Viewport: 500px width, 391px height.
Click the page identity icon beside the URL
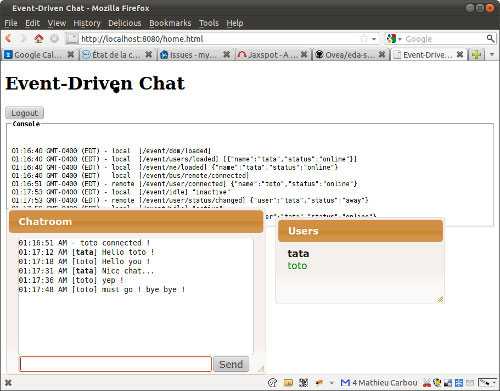pos(71,39)
